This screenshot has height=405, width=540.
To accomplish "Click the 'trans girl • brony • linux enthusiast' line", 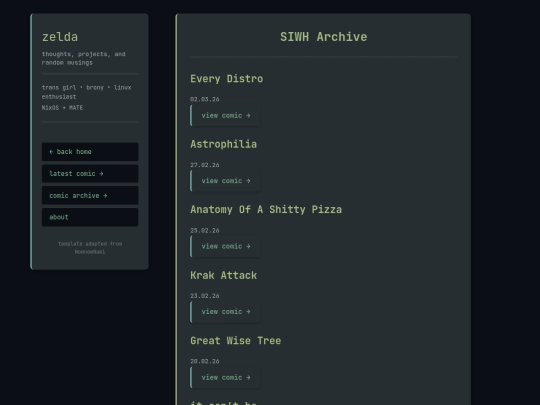I will (x=86, y=92).
